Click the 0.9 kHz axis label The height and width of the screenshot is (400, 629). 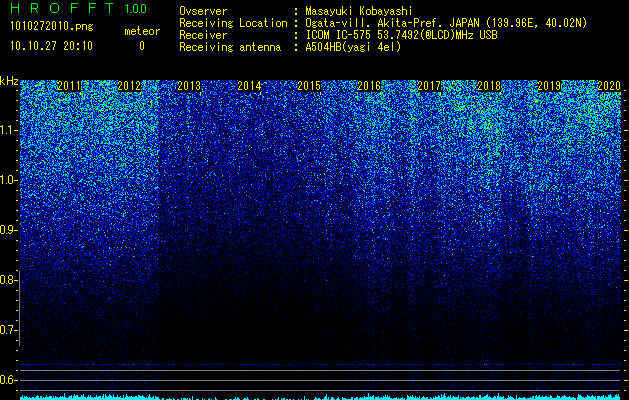coord(8,230)
